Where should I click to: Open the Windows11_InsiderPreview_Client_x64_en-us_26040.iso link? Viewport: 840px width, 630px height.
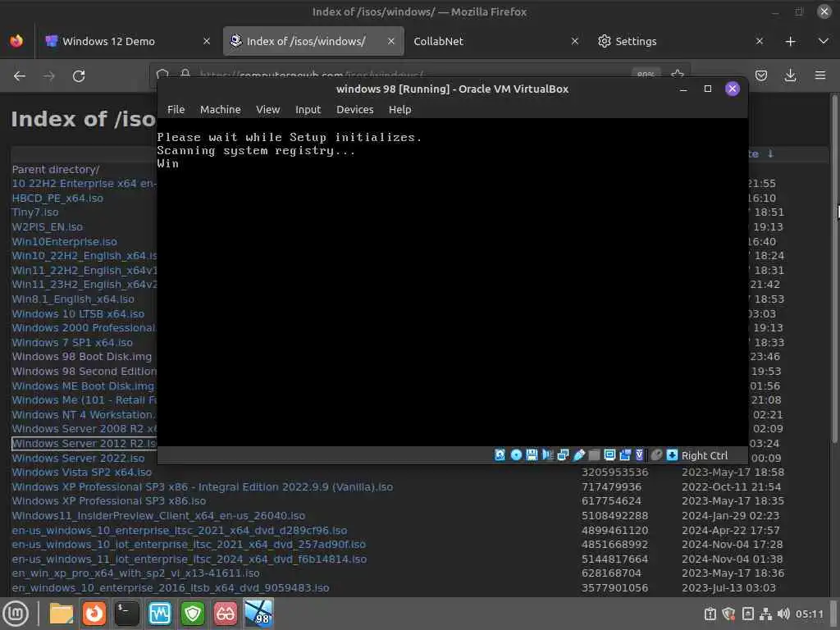[158, 515]
